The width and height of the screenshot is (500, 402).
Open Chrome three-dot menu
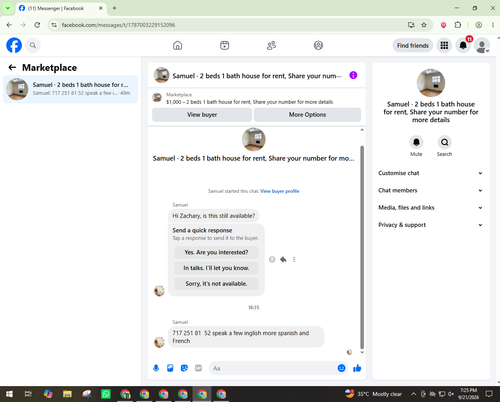(493, 25)
